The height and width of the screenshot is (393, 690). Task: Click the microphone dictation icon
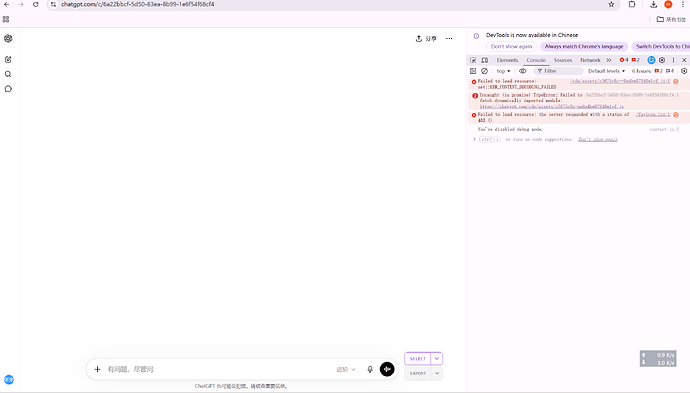click(370, 369)
